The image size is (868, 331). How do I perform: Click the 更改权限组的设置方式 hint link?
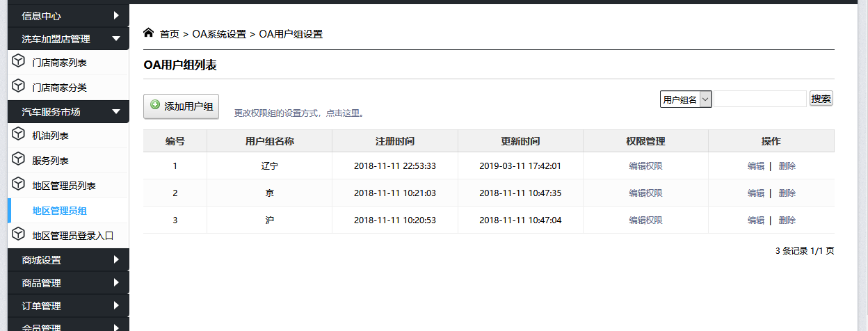[299, 113]
